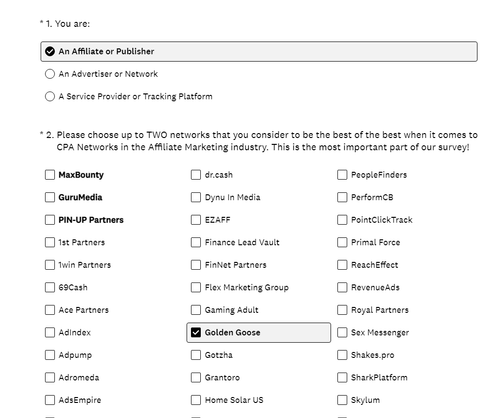Select An Affiliate or Publisher radio

(x=50, y=51)
